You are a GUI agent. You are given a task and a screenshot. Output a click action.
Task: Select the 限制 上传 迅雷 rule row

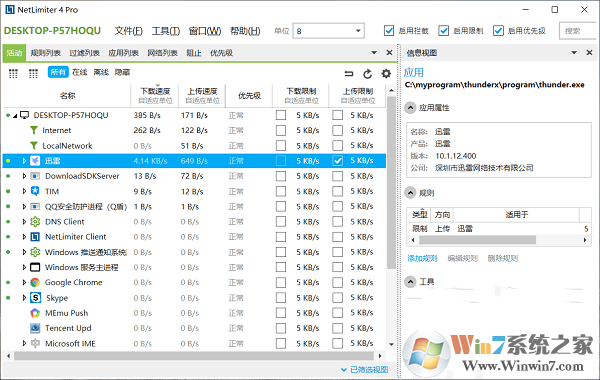[499, 228]
